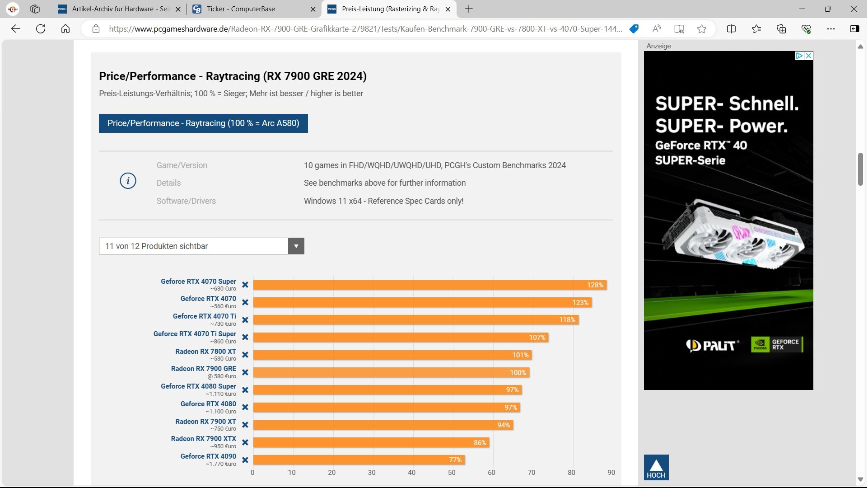Viewport: 868px width, 488px height.
Task: Open the tab actions menu icon
Action: click(x=35, y=9)
